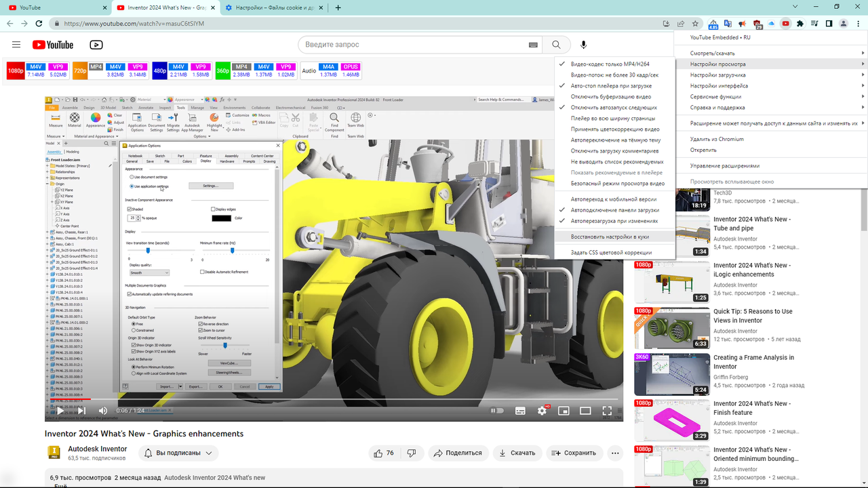The height and width of the screenshot is (488, 868).
Task: Expand the 'Справка и поддержка' submenu
Action: [771, 108]
